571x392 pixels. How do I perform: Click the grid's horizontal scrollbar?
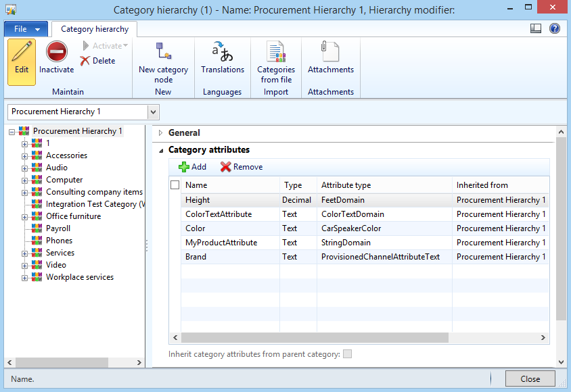(x=315, y=337)
